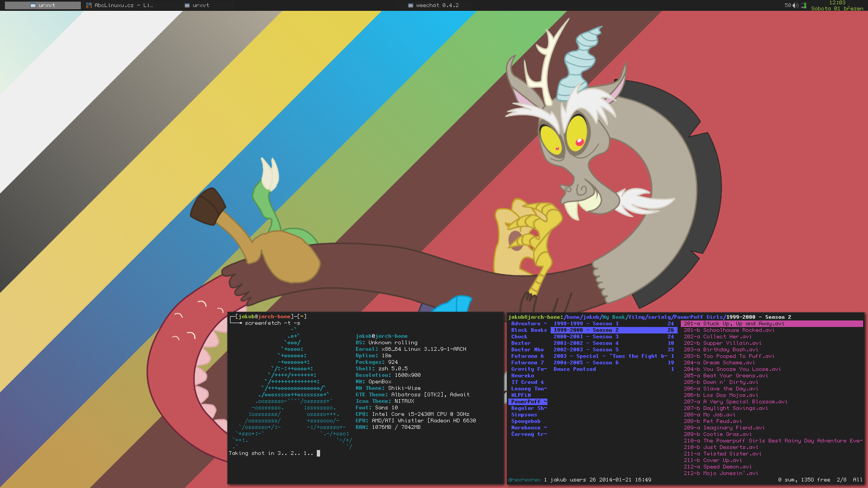Select 210-b Just Desserts.avi
The width and height of the screenshot is (868, 488).
pyautogui.click(x=720, y=447)
